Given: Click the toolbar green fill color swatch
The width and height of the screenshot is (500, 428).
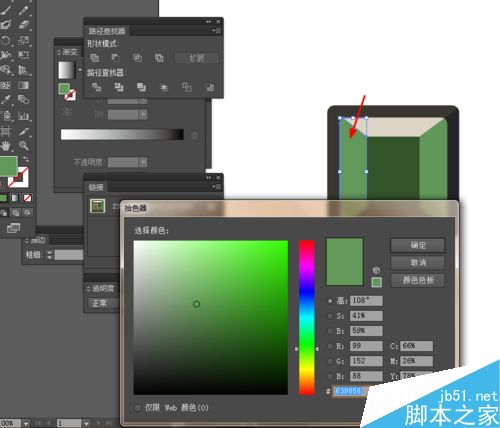Looking at the screenshot, I should (x=8, y=166).
